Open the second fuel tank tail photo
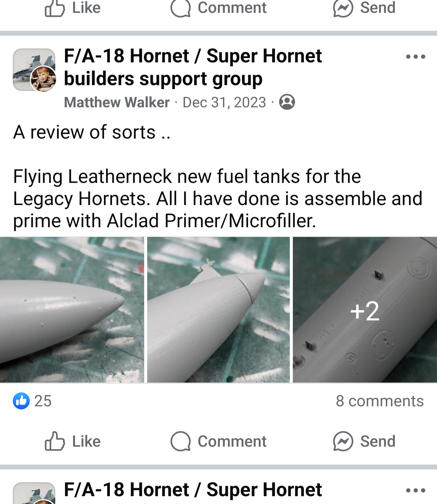Viewport: 437px width, 504px height. pyautogui.click(x=218, y=310)
